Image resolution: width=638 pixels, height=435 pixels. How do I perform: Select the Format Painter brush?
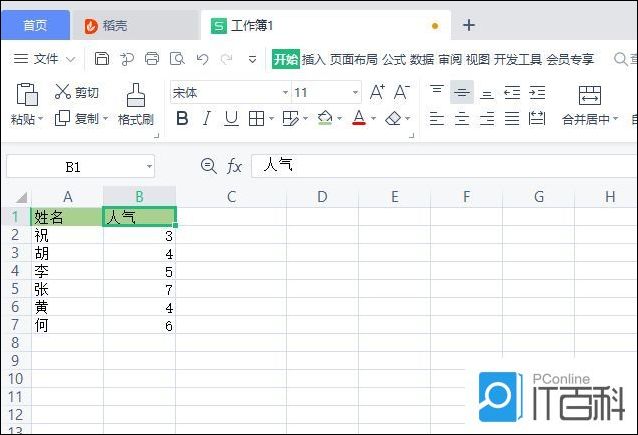(135, 95)
